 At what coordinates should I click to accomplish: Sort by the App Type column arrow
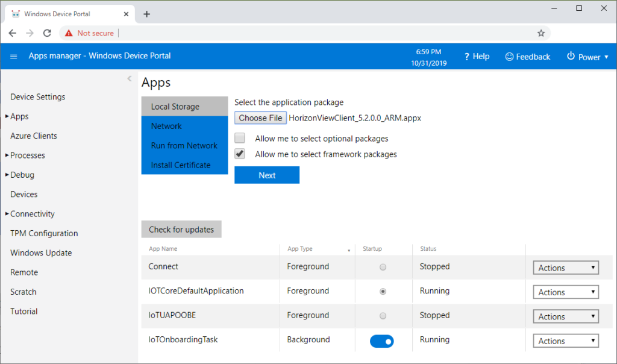[349, 250]
